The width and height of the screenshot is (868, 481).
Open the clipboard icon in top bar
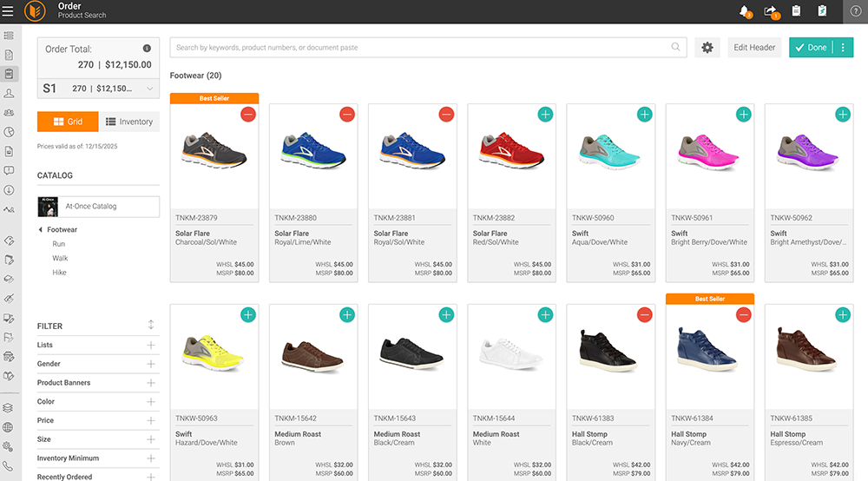[796, 10]
